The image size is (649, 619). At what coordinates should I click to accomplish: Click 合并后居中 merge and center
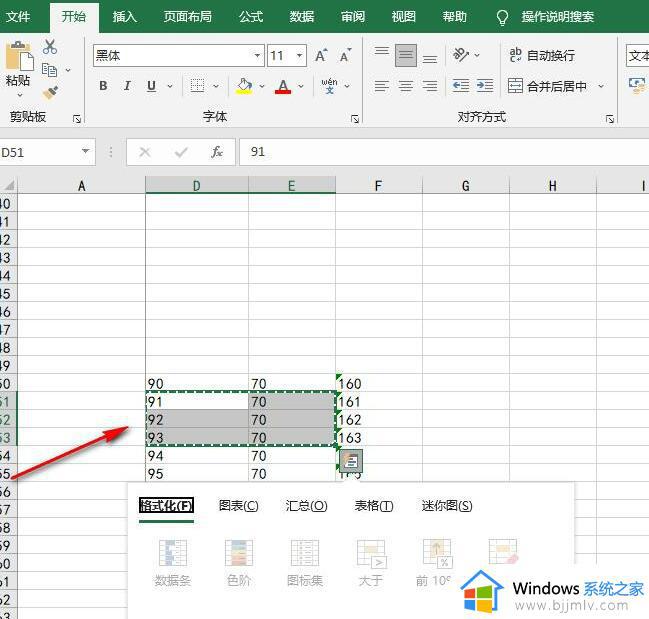pos(547,86)
